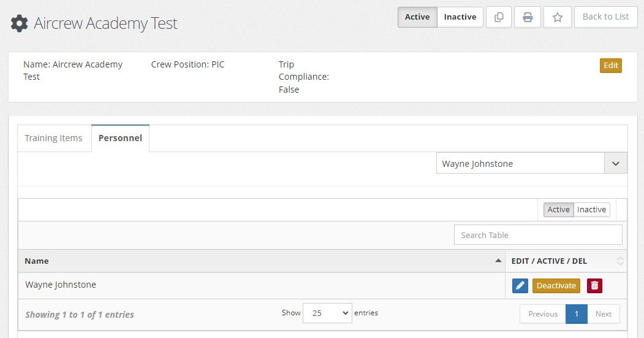
Task: Click the Deactivate button for Wayne Johnstone
Action: (x=556, y=286)
